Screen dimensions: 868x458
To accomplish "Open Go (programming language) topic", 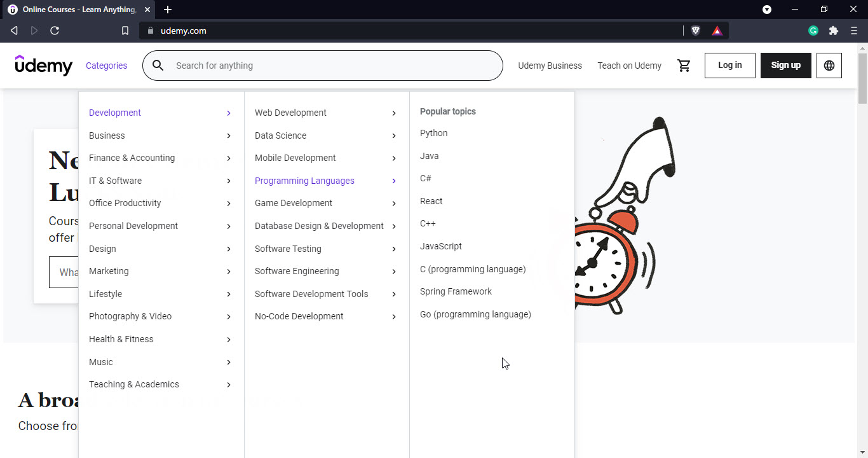I will click(475, 314).
